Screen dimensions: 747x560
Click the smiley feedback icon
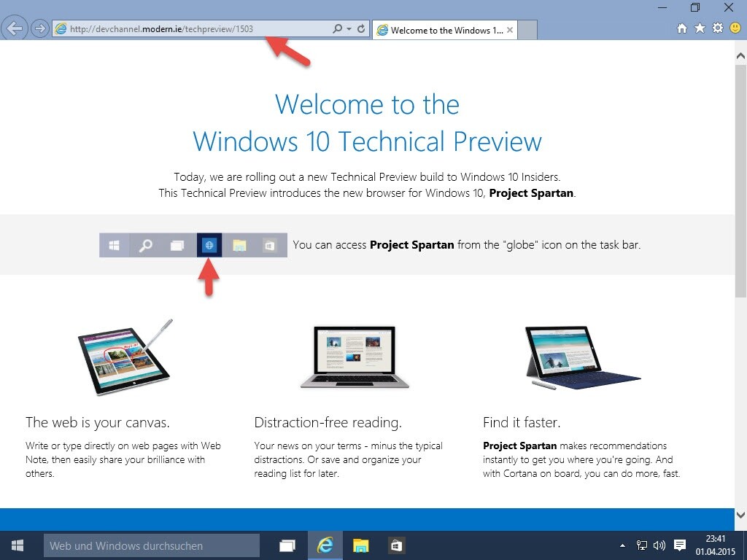[x=735, y=28]
